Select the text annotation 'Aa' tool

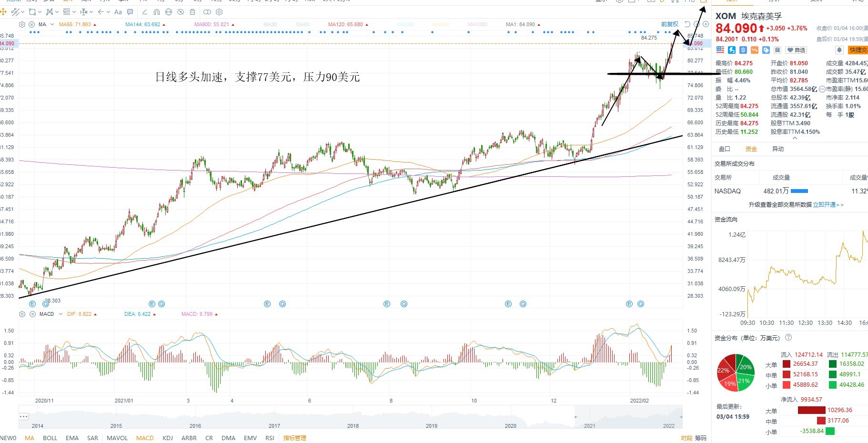point(118,11)
